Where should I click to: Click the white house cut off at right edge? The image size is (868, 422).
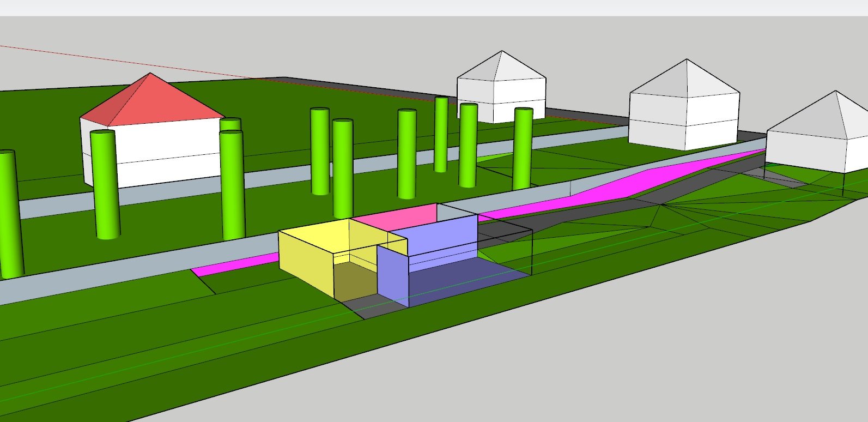pyautogui.click(x=817, y=134)
